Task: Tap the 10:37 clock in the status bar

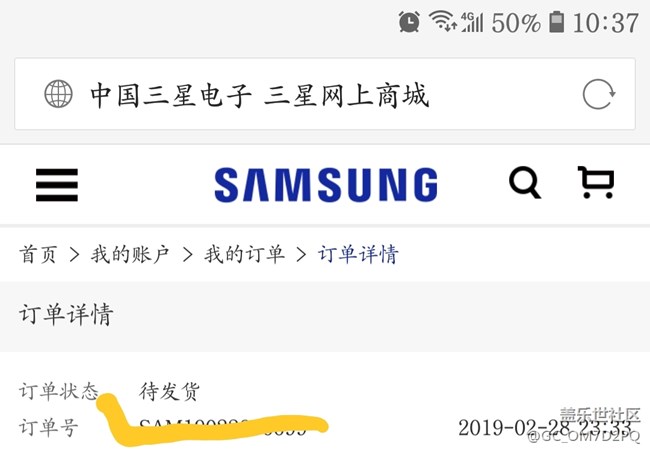Action: pos(606,22)
